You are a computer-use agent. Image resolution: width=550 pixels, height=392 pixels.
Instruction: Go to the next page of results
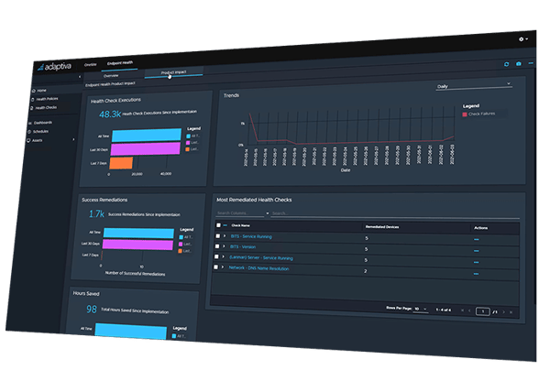504,311
